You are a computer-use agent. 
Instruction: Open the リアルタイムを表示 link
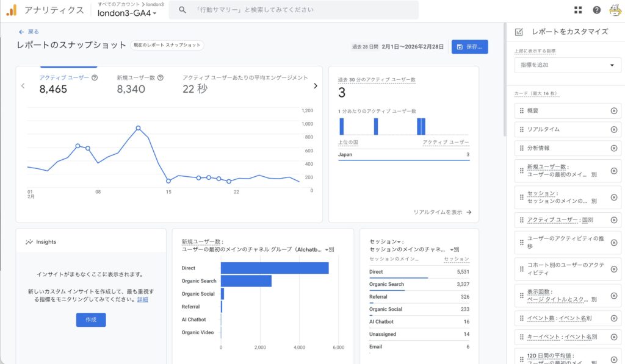point(442,212)
